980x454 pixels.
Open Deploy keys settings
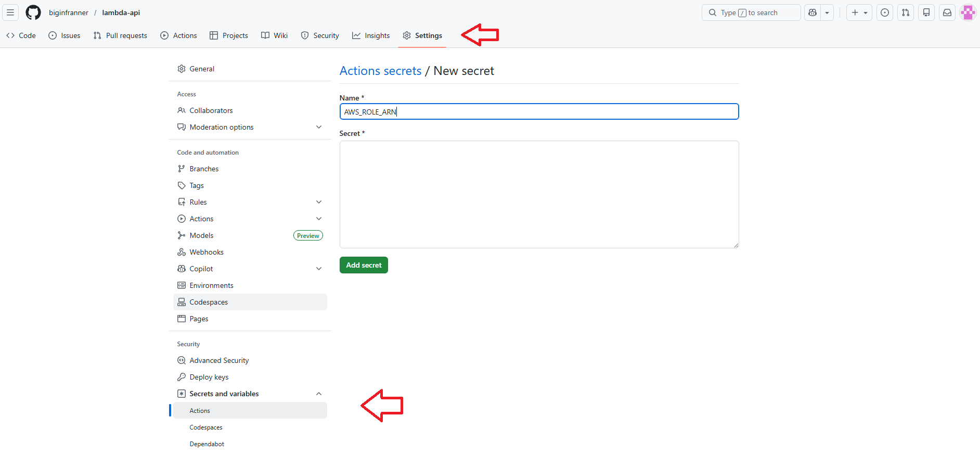[250, 377]
